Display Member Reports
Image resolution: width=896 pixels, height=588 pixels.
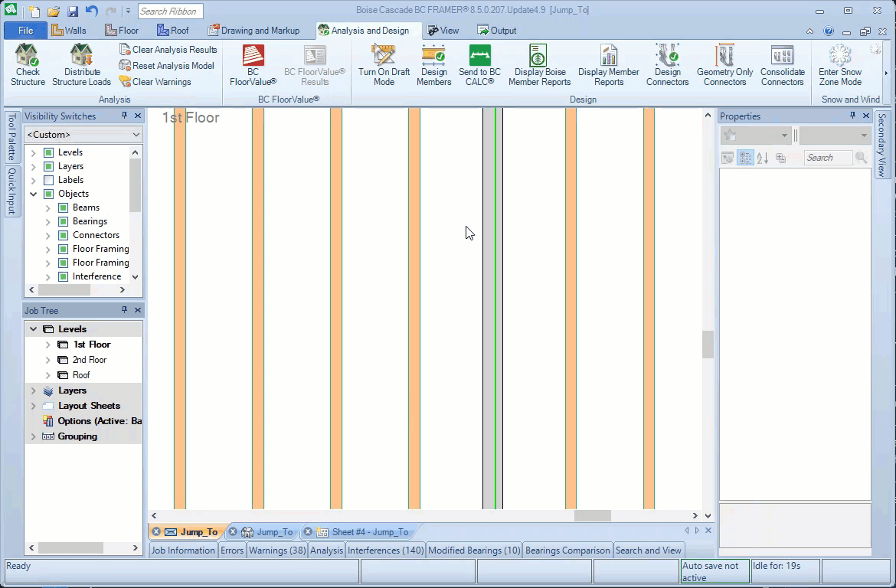609,65
